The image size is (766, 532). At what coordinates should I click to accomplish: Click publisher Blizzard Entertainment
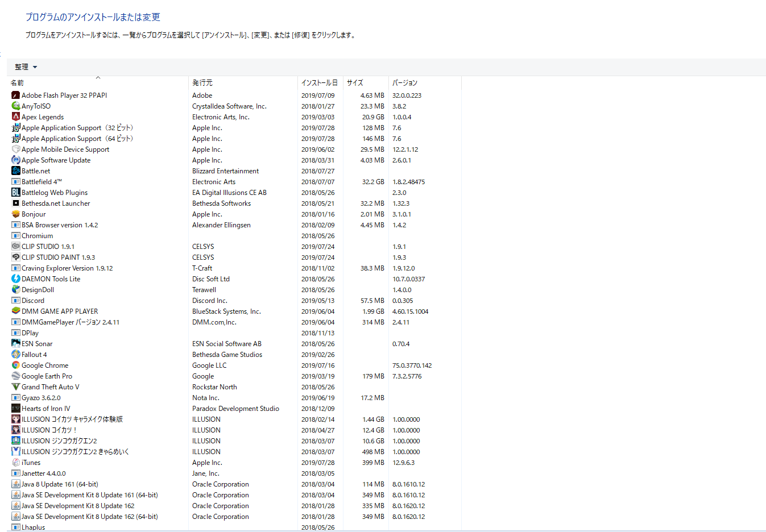225,171
